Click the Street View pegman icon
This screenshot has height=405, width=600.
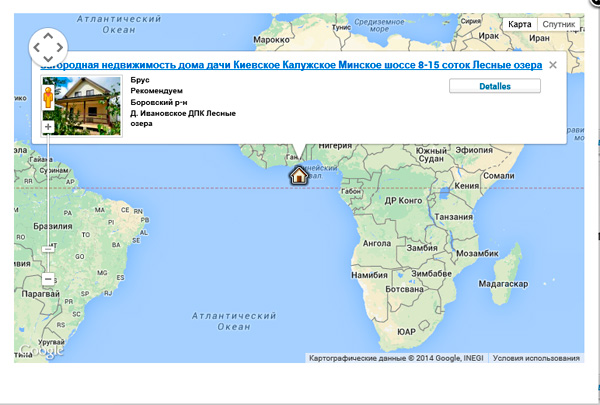coord(47,98)
